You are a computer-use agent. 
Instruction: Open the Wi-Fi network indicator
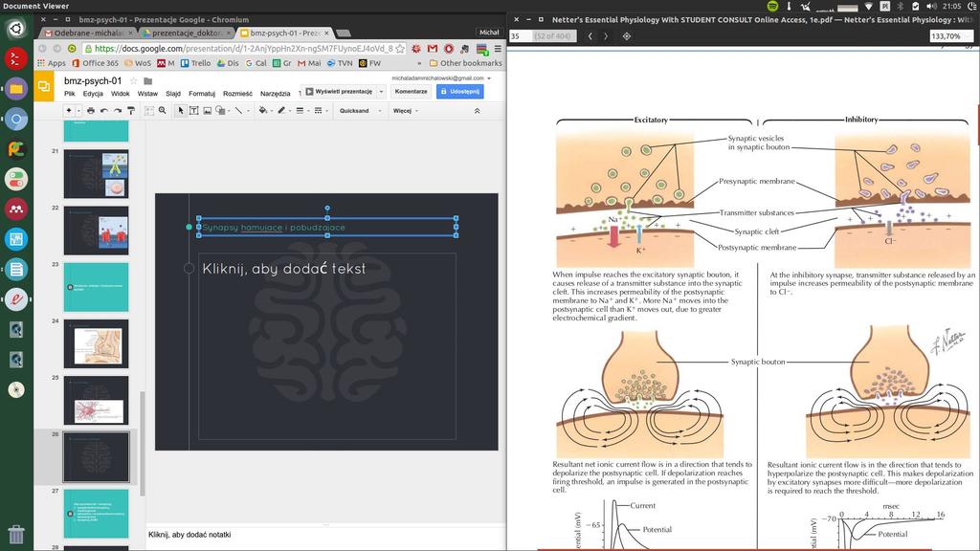coord(868,7)
